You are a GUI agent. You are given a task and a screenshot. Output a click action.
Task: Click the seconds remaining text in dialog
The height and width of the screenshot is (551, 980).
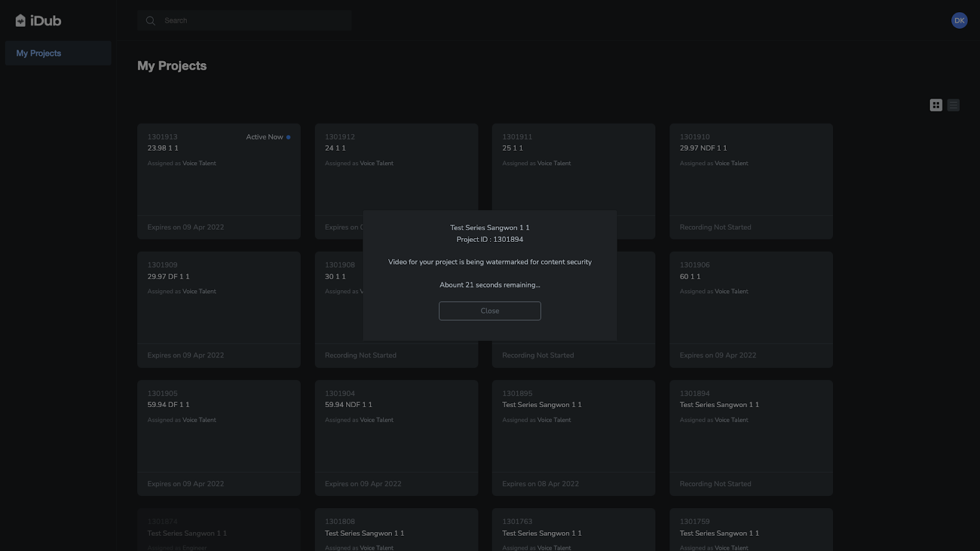pyautogui.click(x=490, y=285)
